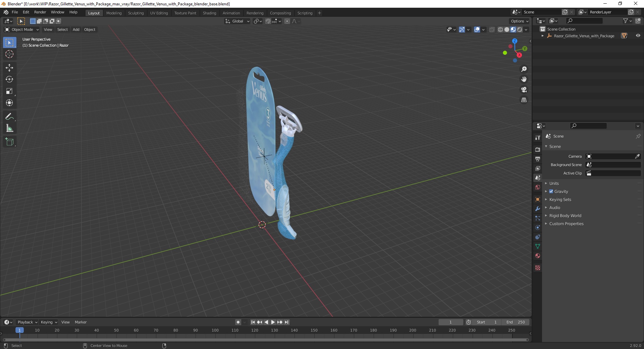The height and width of the screenshot is (349, 644).
Task: Switch to the Shading workspace tab
Action: (x=209, y=13)
